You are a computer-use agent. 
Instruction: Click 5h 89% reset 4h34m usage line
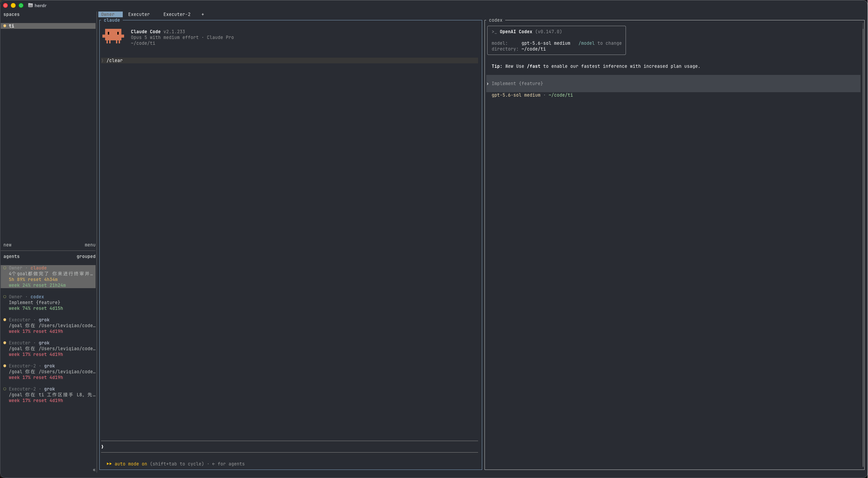coord(33,279)
